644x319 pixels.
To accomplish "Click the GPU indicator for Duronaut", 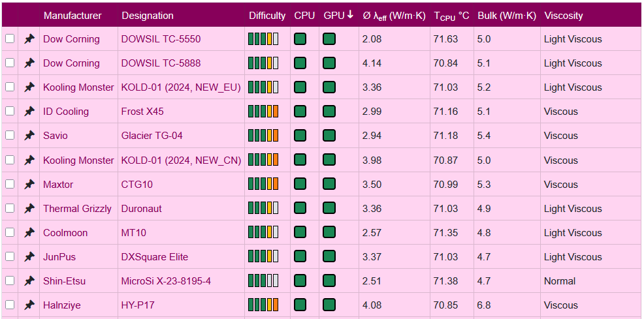I will coord(329,209).
